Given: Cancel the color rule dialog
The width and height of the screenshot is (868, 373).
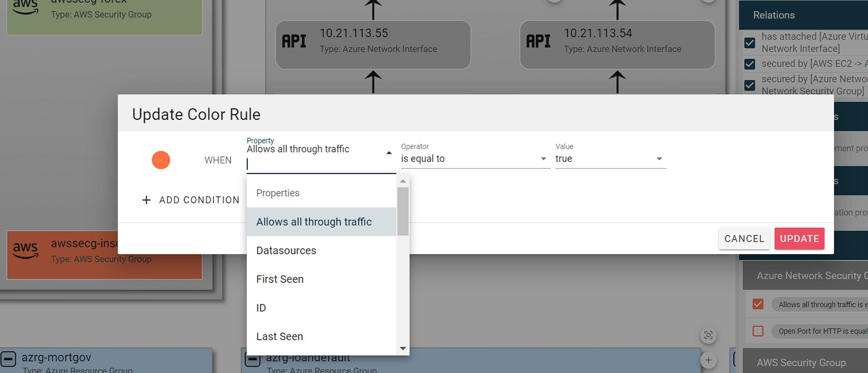Looking at the screenshot, I should pos(744,239).
